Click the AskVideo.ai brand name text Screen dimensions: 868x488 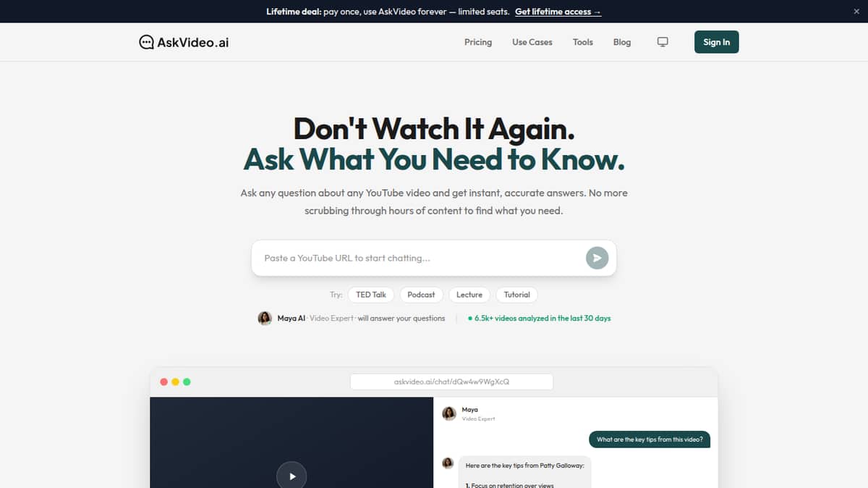pos(193,42)
